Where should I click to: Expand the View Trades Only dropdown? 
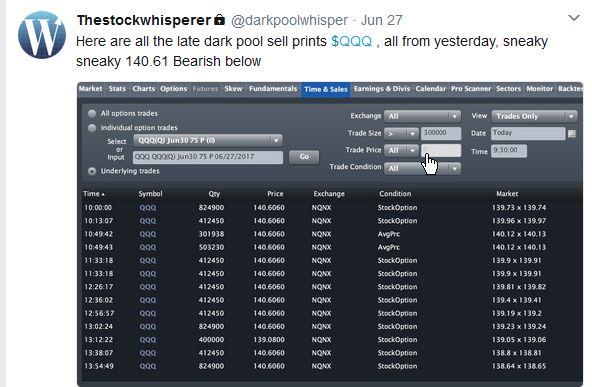click(x=534, y=116)
